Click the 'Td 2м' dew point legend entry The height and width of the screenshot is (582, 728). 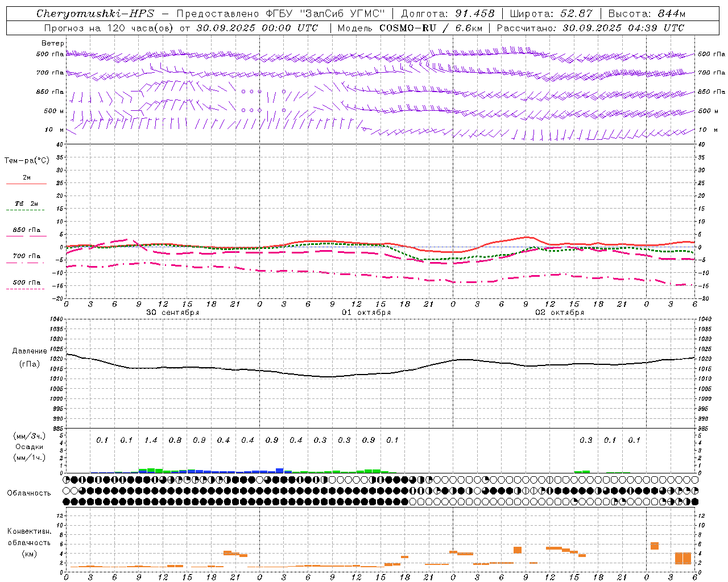[x=27, y=203]
